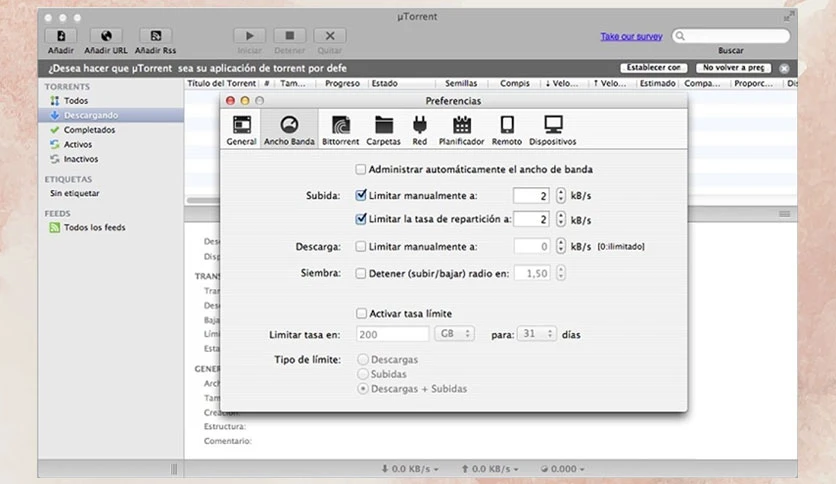This screenshot has height=484, width=836.
Task: Enable Activar tasa límite checkbox
Action: coord(361,313)
